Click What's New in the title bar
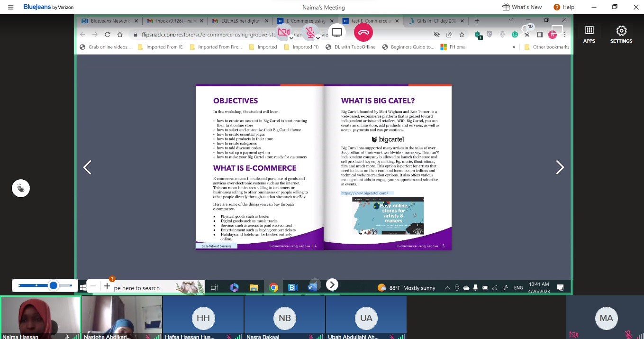 522,7
